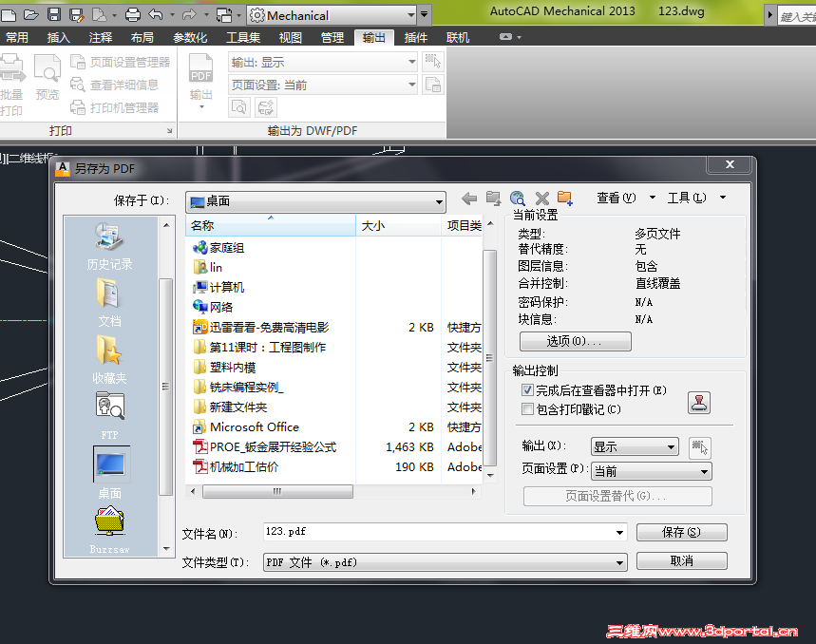Open the Mechanical workspace dropdown
The width and height of the screenshot is (816, 644).
click(332, 15)
